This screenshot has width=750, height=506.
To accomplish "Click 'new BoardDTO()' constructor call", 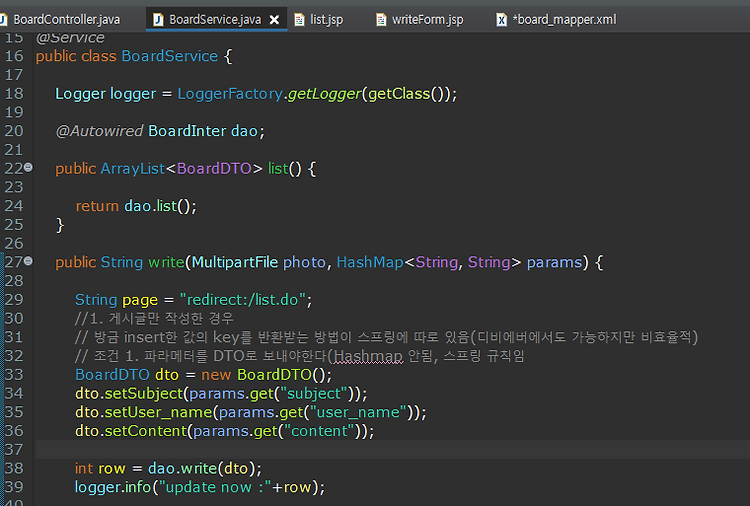I will coord(266,374).
